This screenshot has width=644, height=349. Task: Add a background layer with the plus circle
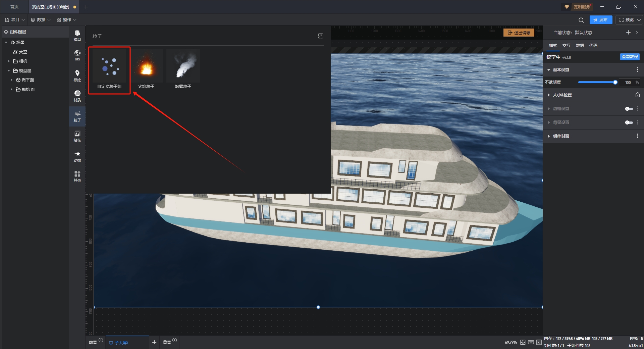tap(174, 340)
